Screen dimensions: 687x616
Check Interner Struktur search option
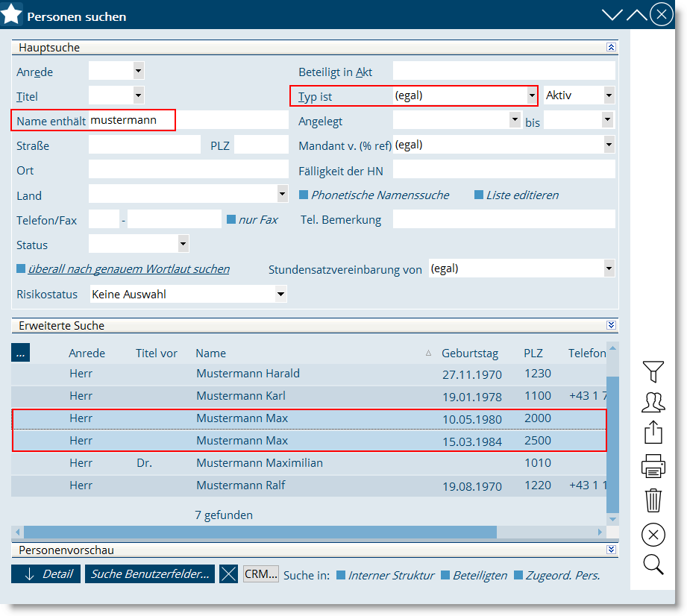click(340, 575)
